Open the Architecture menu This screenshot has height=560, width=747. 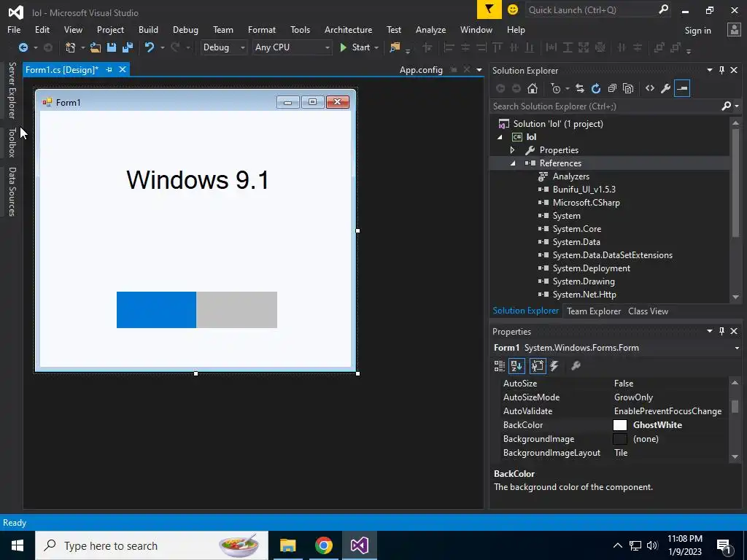348,29
